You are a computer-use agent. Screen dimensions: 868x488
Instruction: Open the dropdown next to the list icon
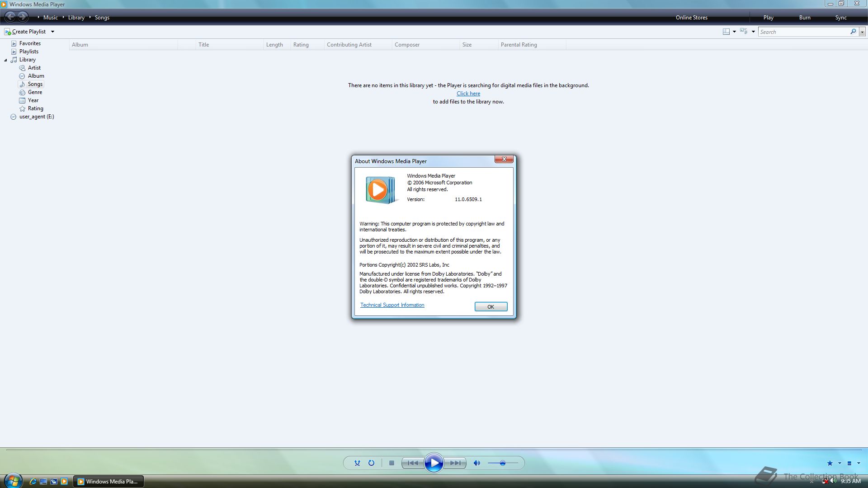[859, 463]
